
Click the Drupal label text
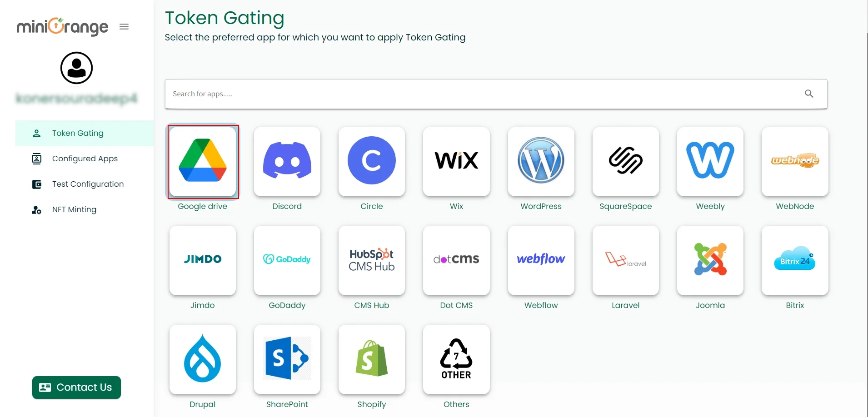point(203,404)
